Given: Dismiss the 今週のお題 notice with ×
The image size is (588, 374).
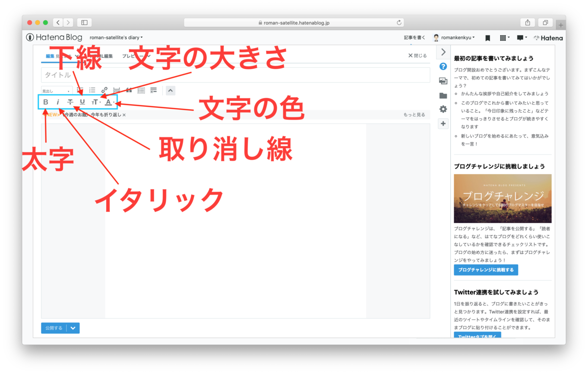Looking at the screenshot, I should point(124,115).
